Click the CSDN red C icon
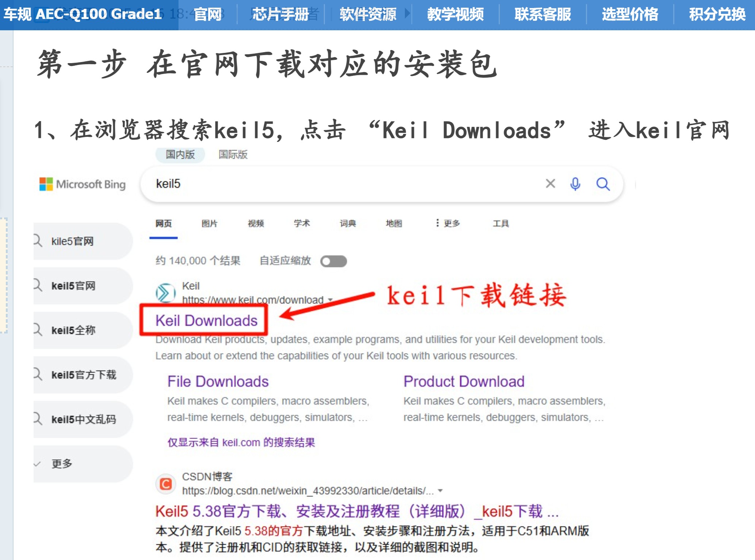This screenshot has height=560, width=755. click(166, 484)
